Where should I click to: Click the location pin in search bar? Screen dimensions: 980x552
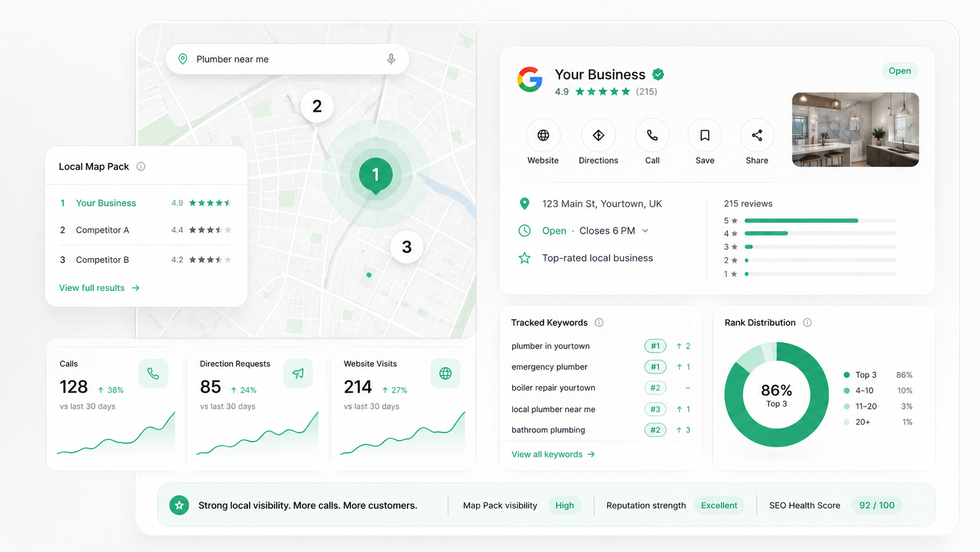click(183, 59)
